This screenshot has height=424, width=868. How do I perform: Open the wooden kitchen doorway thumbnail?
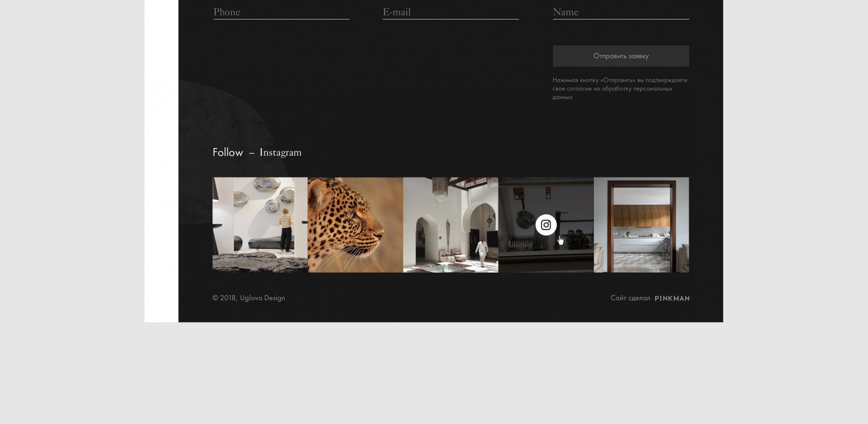[641, 224]
